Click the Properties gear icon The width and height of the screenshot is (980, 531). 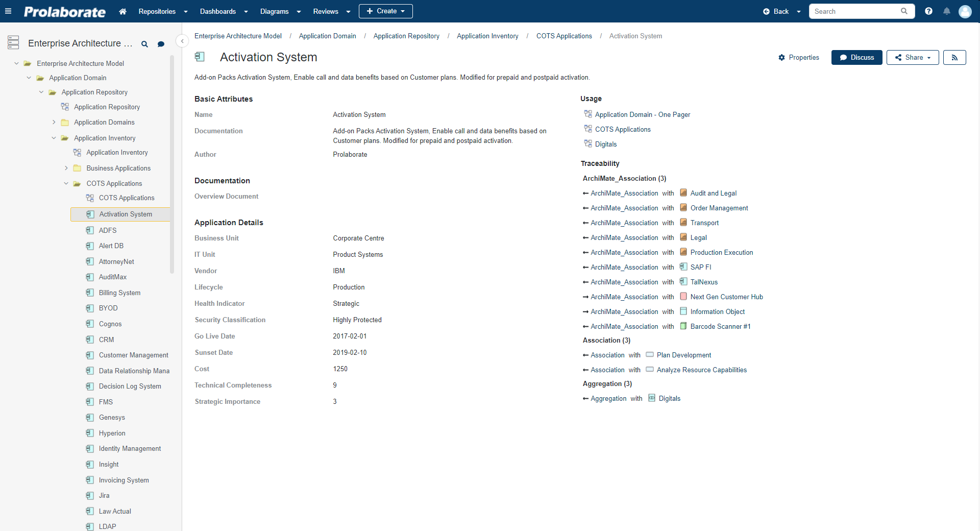pos(781,58)
